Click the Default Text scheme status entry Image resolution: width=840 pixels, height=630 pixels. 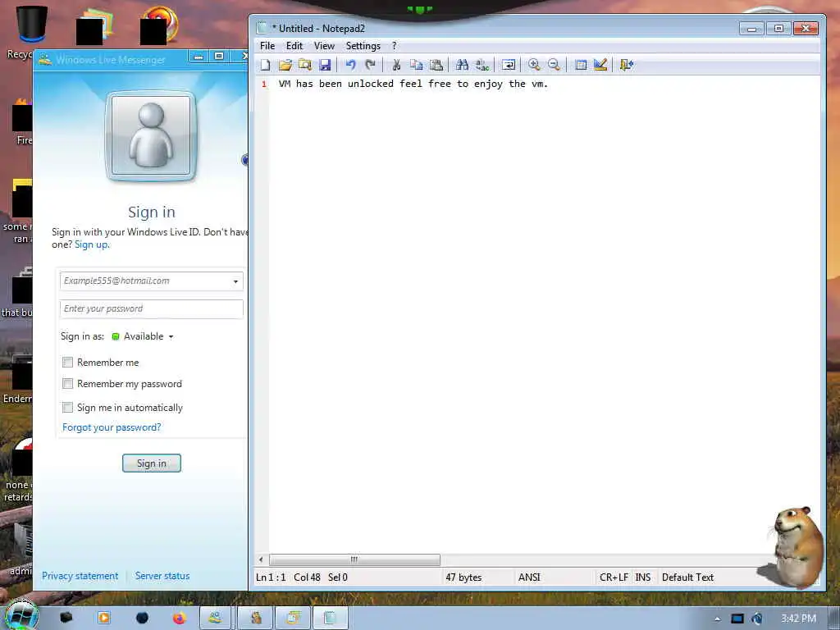tap(688, 577)
